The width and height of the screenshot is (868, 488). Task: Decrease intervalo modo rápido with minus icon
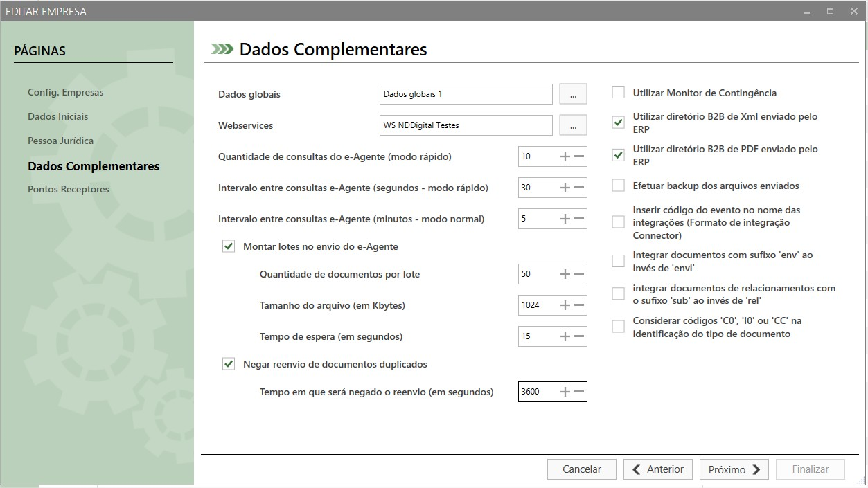tap(580, 188)
